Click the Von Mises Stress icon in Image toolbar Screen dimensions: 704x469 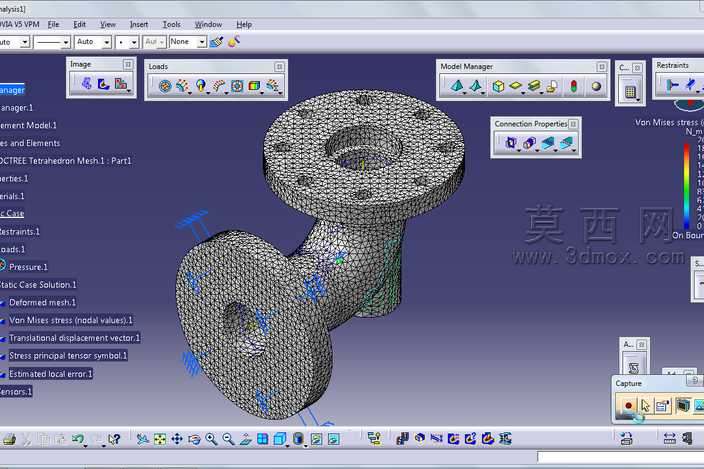pyautogui.click(x=103, y=84)
